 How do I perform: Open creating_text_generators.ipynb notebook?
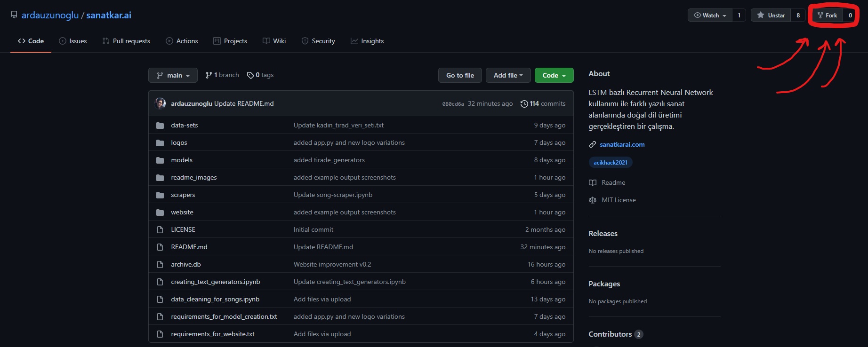pyautogui.click(x=216, y=282)
